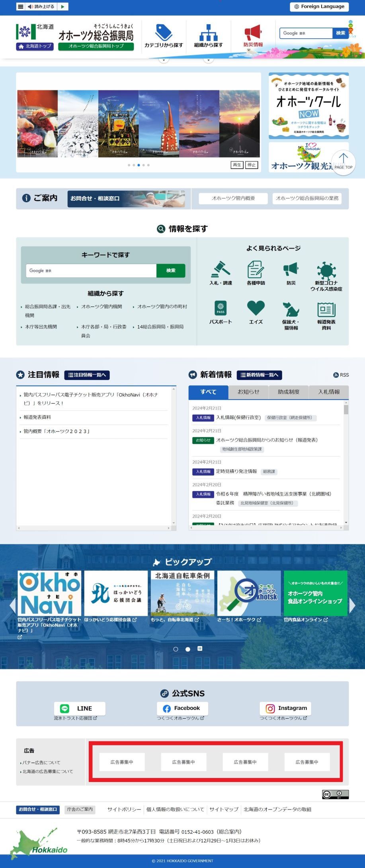The image size is (365, 868).
Task: Expand the chevron under カテゴリから探す
Action: point(164,60)
